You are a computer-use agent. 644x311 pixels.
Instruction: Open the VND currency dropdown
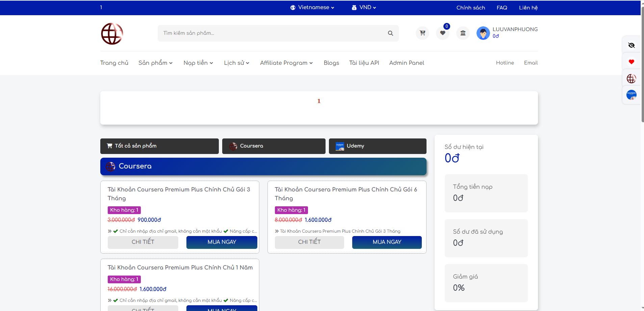pos(364,7)
